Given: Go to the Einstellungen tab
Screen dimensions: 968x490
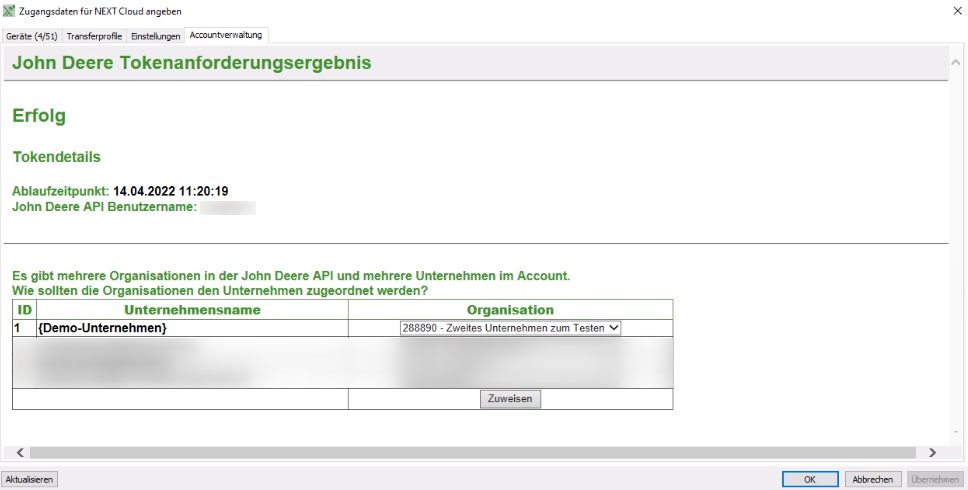Looking at the screenshot, I should pos(156,35).
